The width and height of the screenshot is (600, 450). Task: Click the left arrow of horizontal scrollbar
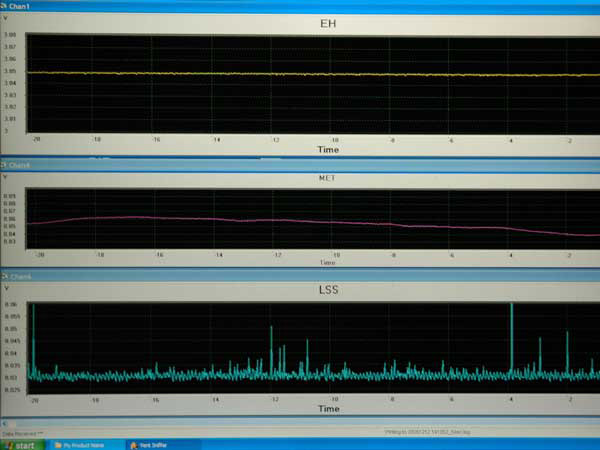click(4, 423)
